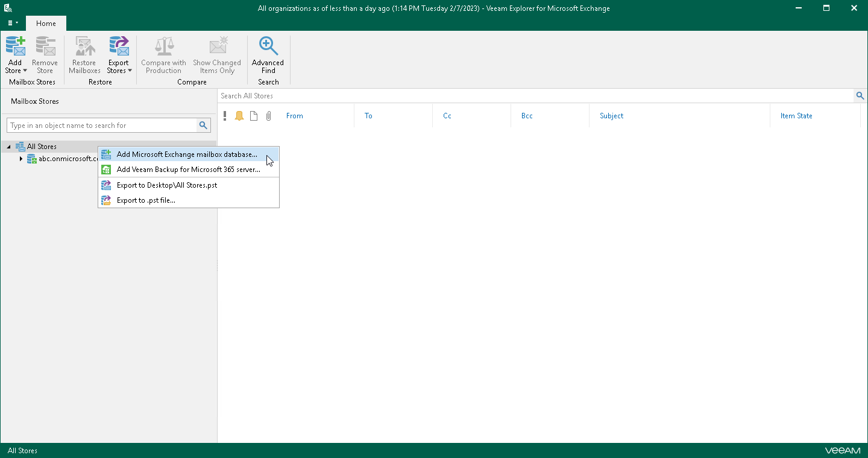Click the Export Stores icon

pyautogui.click(x=119, y=46)
